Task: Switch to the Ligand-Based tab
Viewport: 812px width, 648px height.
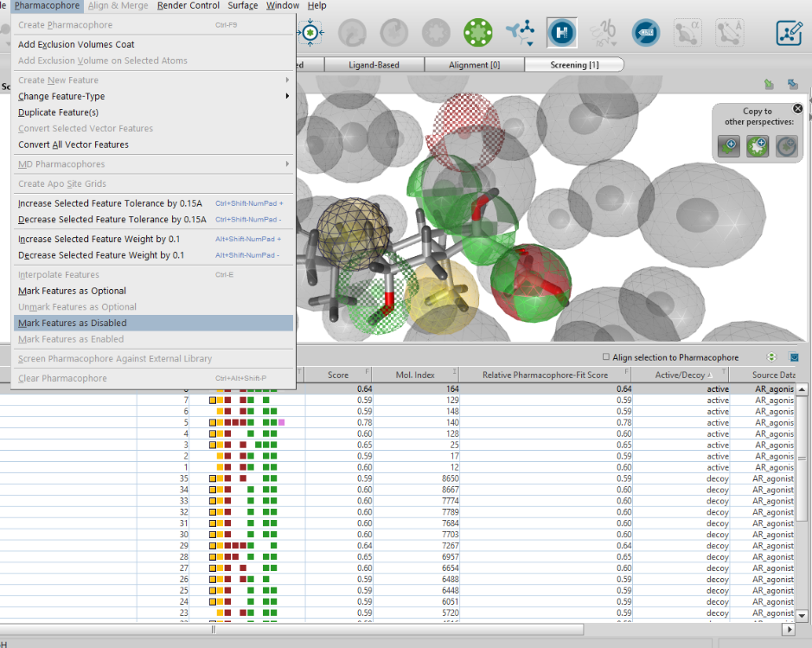Action: point(374,65)
